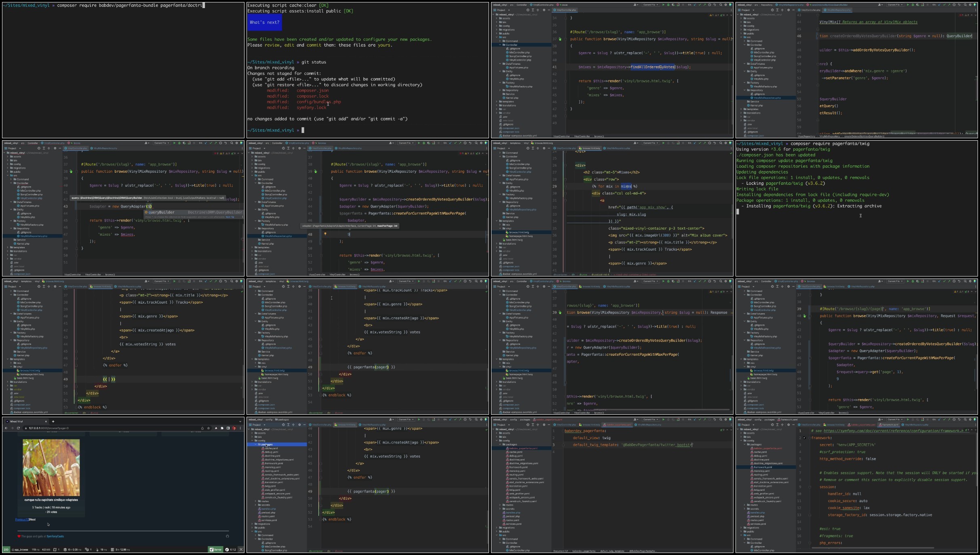Screen dimensions: 980x555
Task: Click the horizontal scrollbar under the framework.yaml code
Action: click(873, 548)
